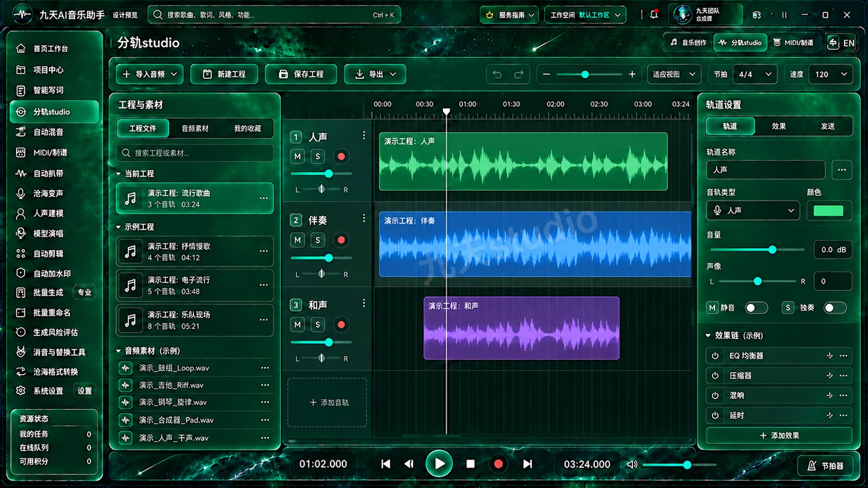Stop playback with the square stop button
This screenshot has width=868, height=488.
click(x=471, y=464)
